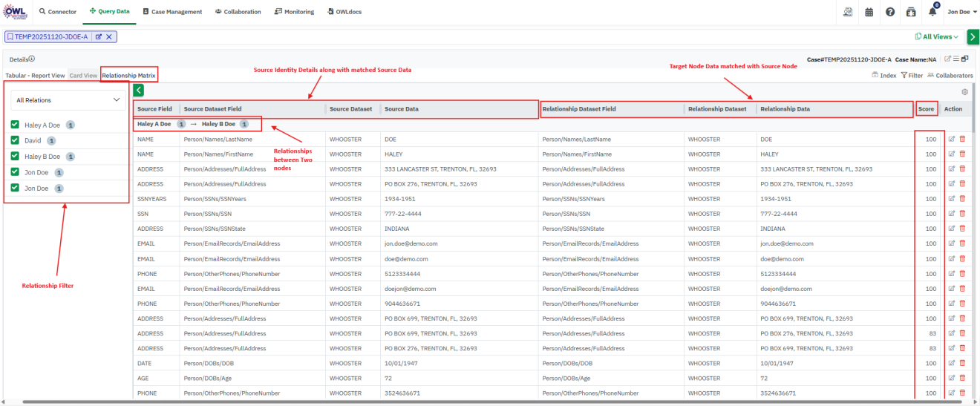The width and height of the screenshot is (980, 406).
Task: Open the Jon Doe user menu
Action: [x=959, y=12]
